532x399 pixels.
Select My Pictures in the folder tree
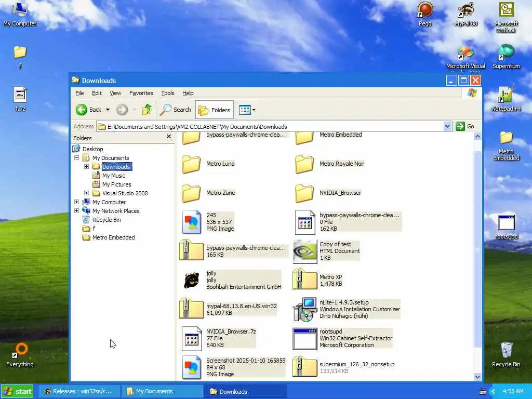(116, 184)
